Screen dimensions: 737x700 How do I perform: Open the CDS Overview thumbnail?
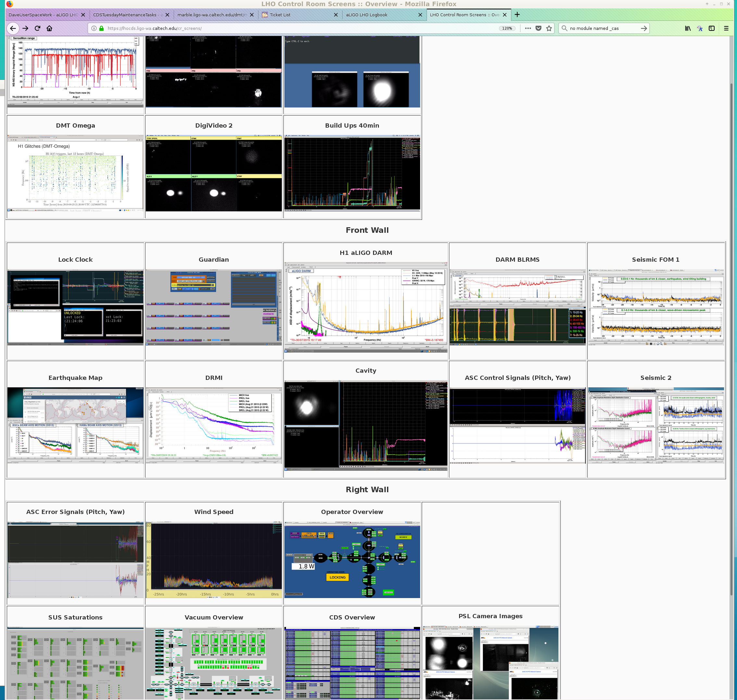(352, 663)
